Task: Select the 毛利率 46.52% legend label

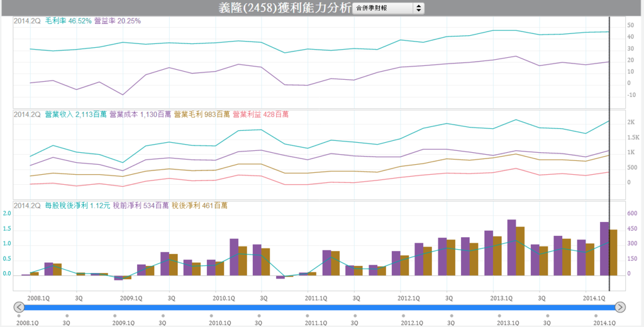Action: 68,21
